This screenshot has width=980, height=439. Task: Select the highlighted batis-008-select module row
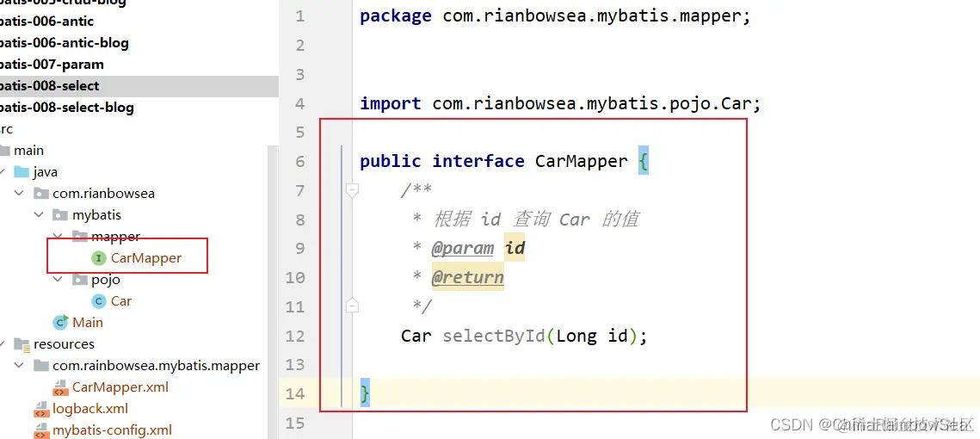pyautogui.click(x=139, y=86)
